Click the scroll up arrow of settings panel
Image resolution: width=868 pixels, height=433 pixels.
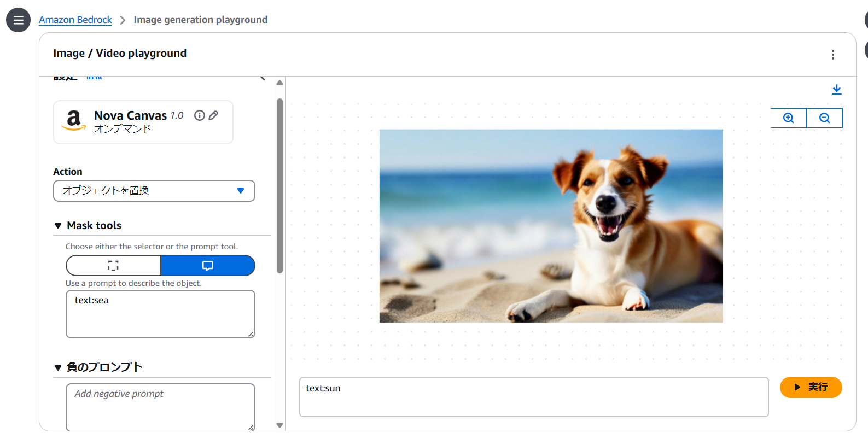(x=279, y=83)
